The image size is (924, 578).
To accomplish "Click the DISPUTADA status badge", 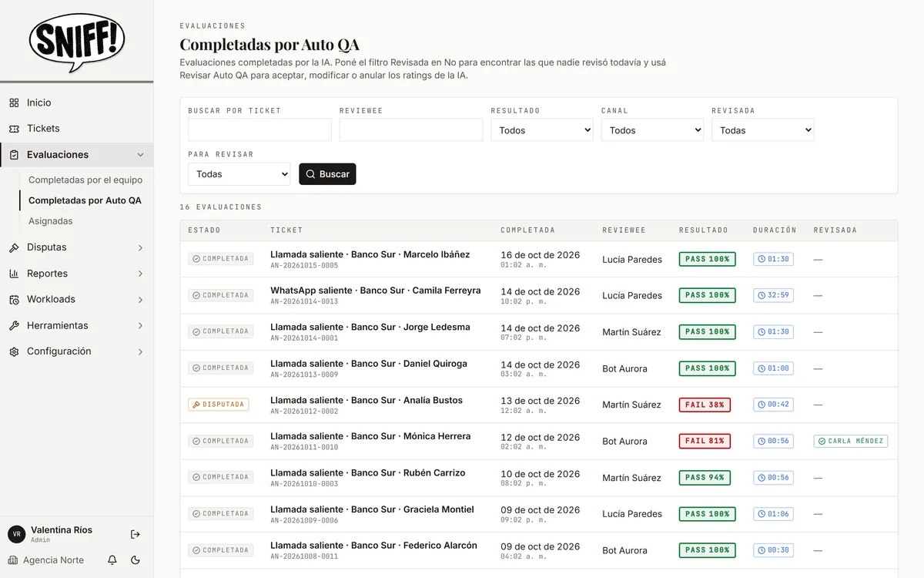I will click(x=219, y=405).
